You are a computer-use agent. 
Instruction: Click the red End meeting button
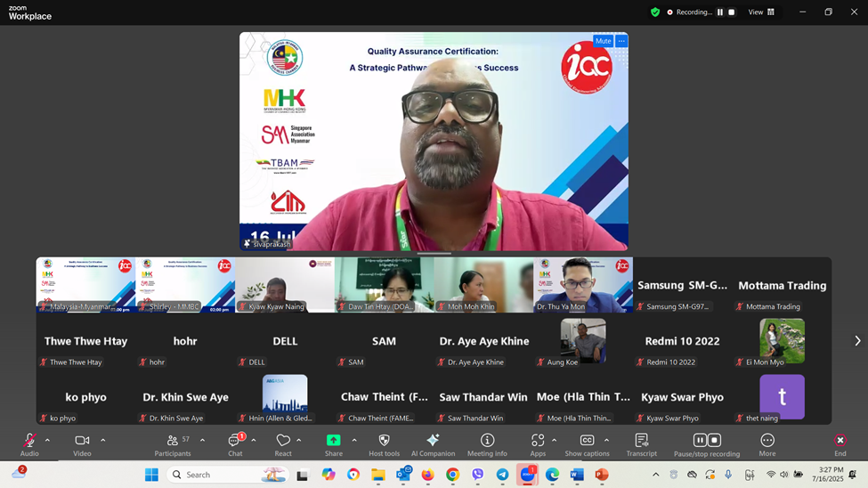click(840, 441)
